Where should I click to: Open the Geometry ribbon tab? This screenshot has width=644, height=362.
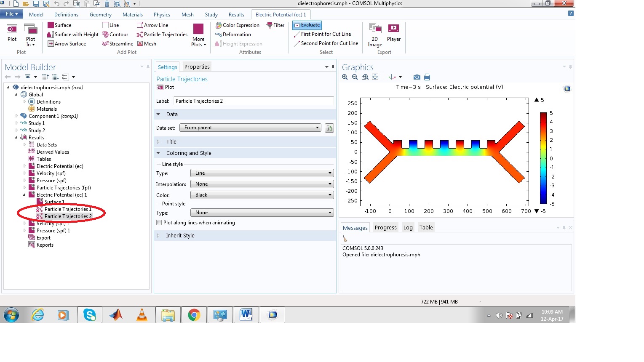pos(100,15)
